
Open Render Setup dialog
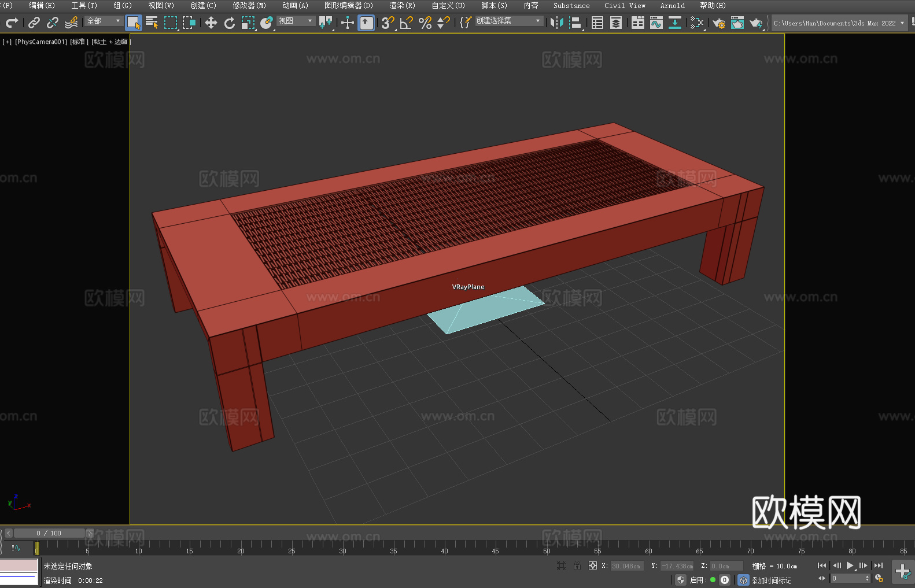[x=719, y=23]
